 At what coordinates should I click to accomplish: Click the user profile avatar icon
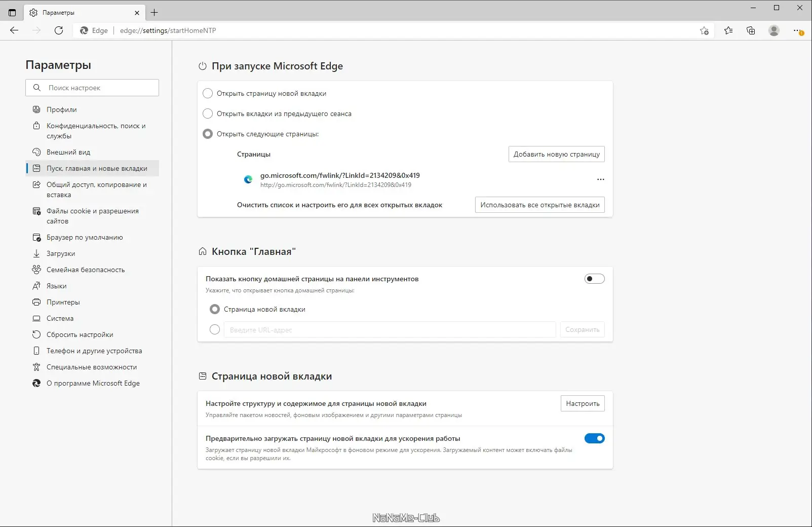(774, 30)
